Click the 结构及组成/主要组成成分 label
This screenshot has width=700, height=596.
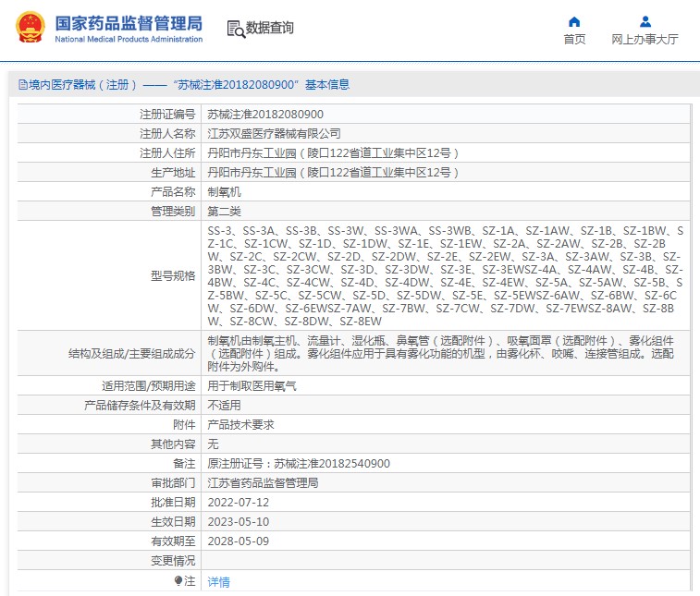(131, 353)
